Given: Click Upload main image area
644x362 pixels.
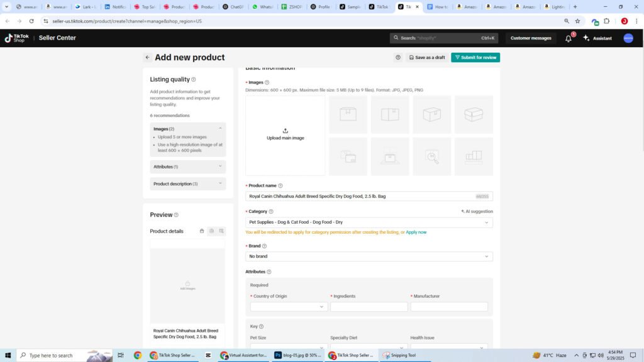Looking at the screenshot, I should point(286,136).
